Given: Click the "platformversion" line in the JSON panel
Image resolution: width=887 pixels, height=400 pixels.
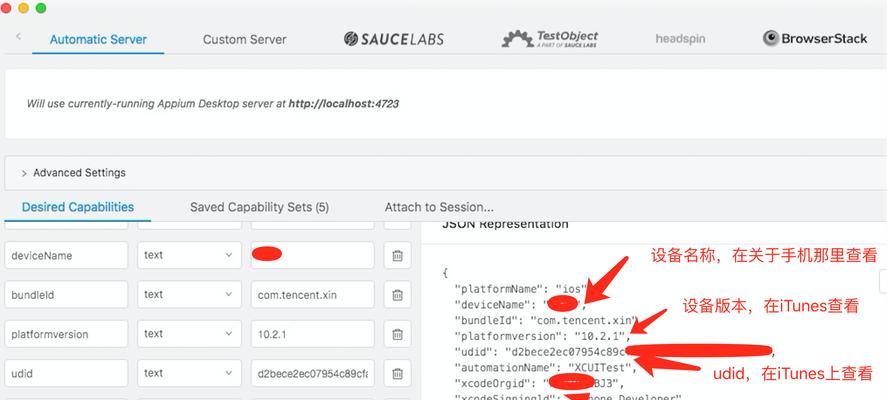Looking at the screenshot, I should click(x=542, y=336).
